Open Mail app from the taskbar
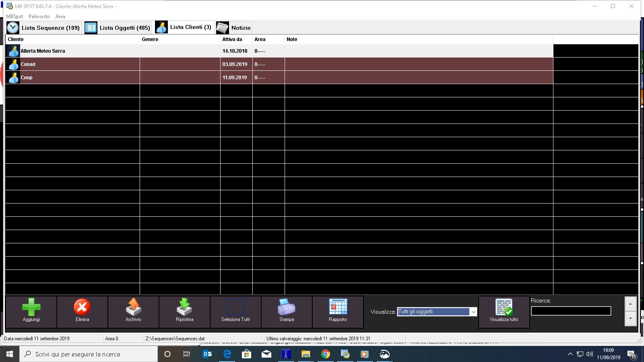The height and width of the screenshot is (362, 644). point(266,354)
